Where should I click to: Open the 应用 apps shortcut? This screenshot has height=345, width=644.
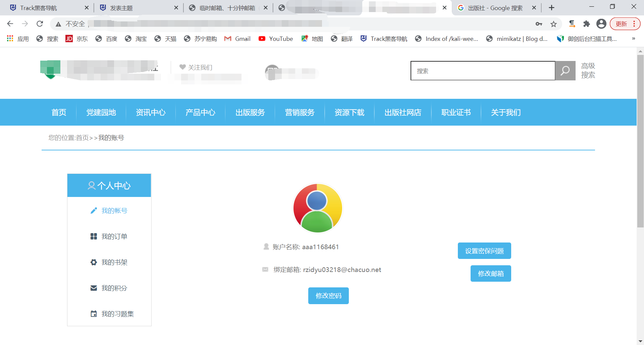[18, 39]
